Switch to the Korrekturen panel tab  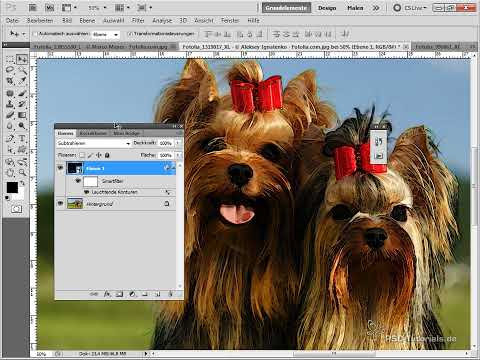tap(93, 133)
